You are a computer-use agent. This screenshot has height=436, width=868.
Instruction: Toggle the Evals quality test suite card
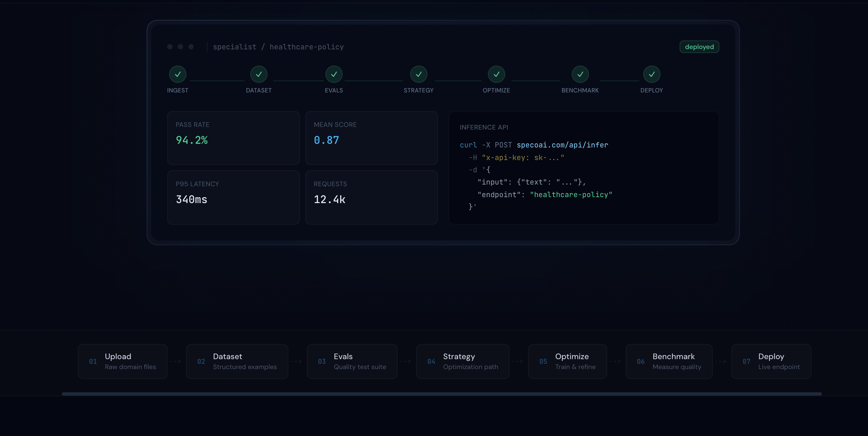[x=352, y=361]
